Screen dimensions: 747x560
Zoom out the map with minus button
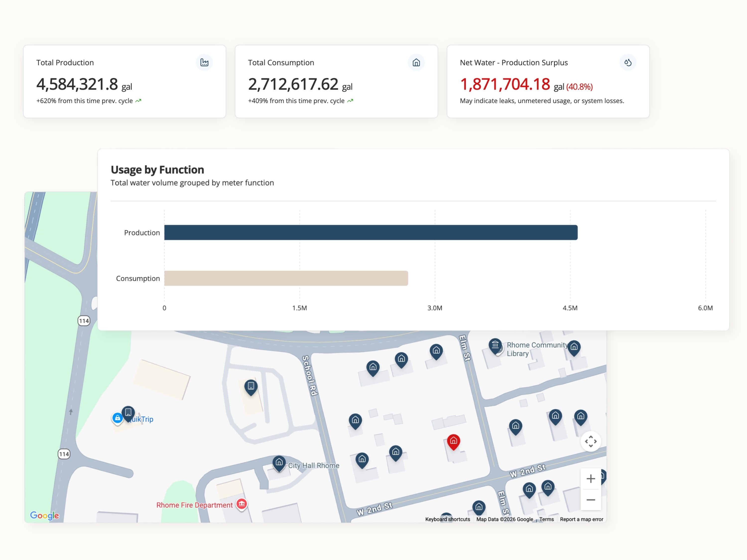coord(590,500)
